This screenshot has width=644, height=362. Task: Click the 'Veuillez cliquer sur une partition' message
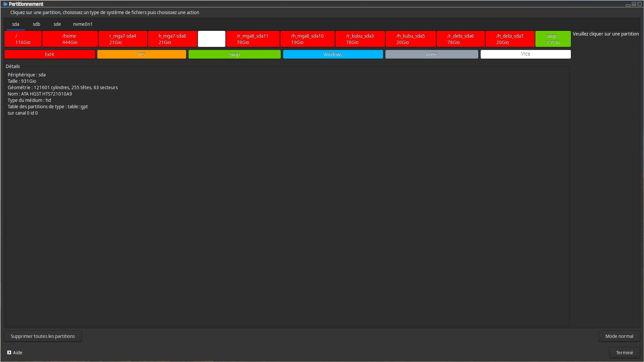point(606,34)
